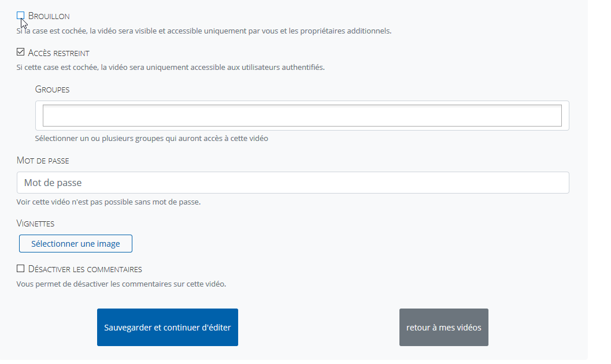
Task: Click the password requirement hint text
Action: pyautogui.click(x=109, y=202)
